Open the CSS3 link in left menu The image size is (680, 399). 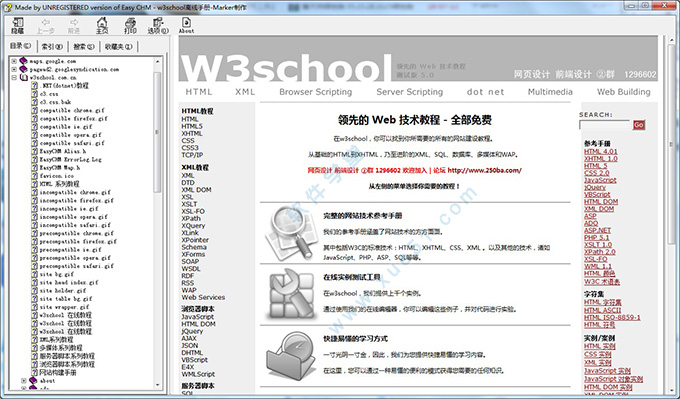tap(190, 147)
